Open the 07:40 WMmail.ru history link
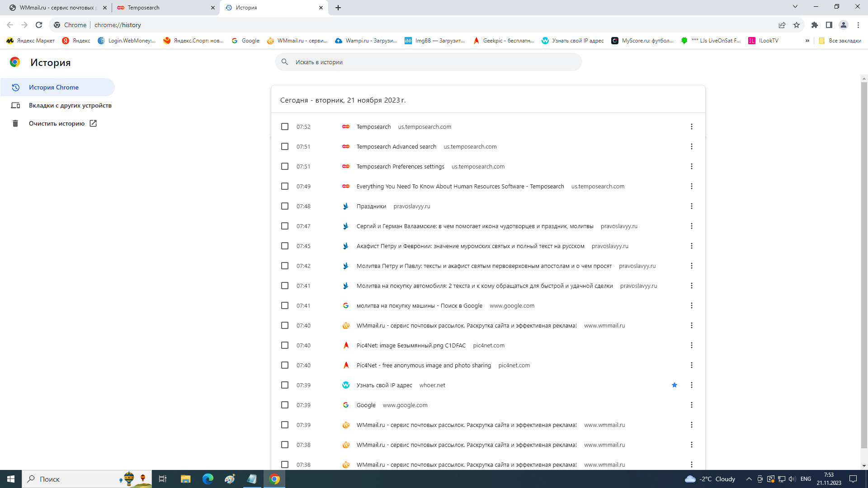The height and width of the screenshot is (488, 868). click(x=467, y=325)
